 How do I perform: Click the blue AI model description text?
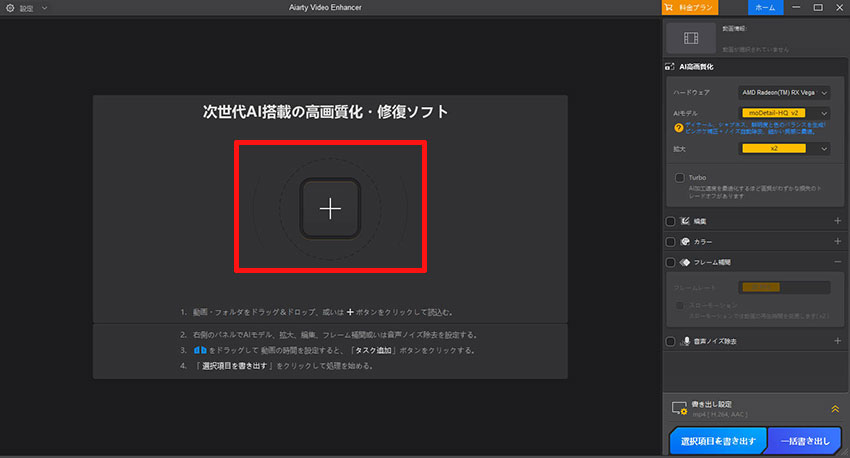click(x=755, y=128)
